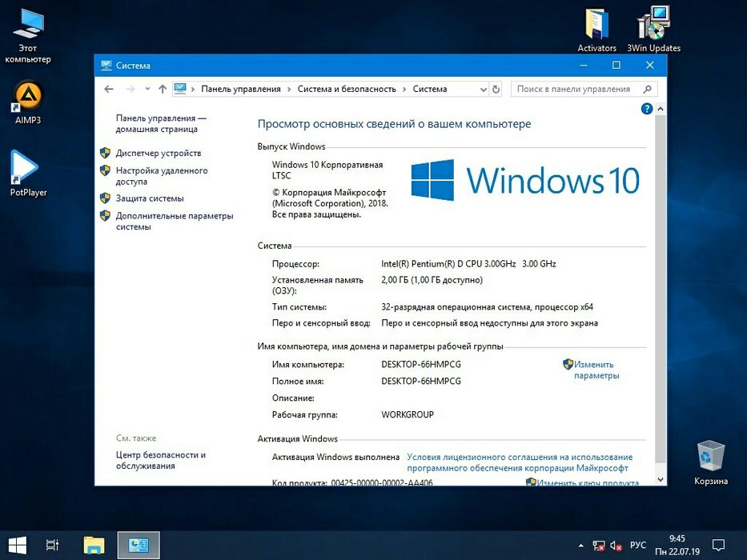Click the Control Panel taskbar button
Screen dimensions: 747x560
(x=139, y=546)
